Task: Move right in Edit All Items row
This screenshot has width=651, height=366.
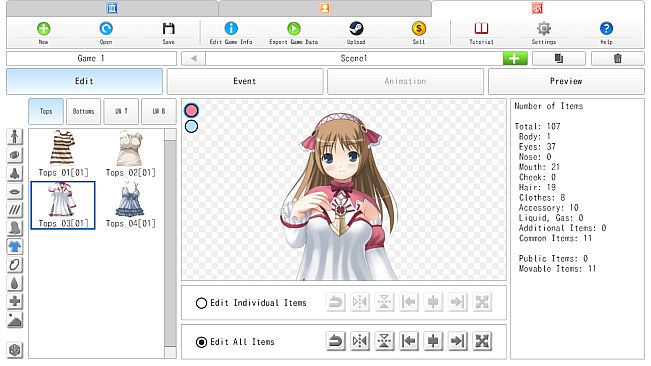Action: (458, 341)
